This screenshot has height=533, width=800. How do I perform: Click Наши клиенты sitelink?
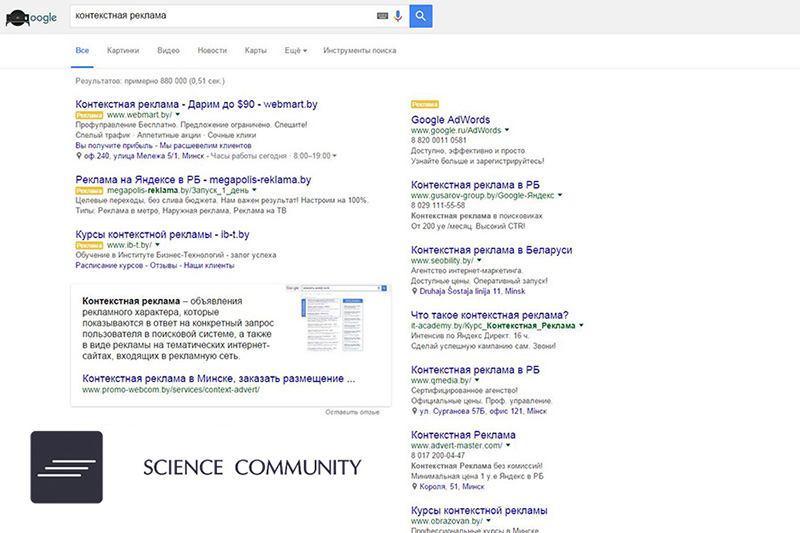tap(209, 265)
